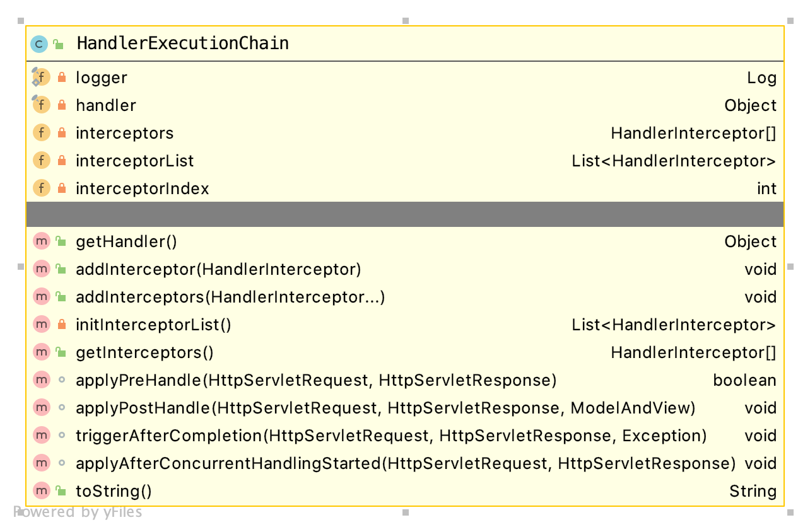The image size is (810, 532).
Task: Click the public icon on getHandler()
Action: (61, 241)
